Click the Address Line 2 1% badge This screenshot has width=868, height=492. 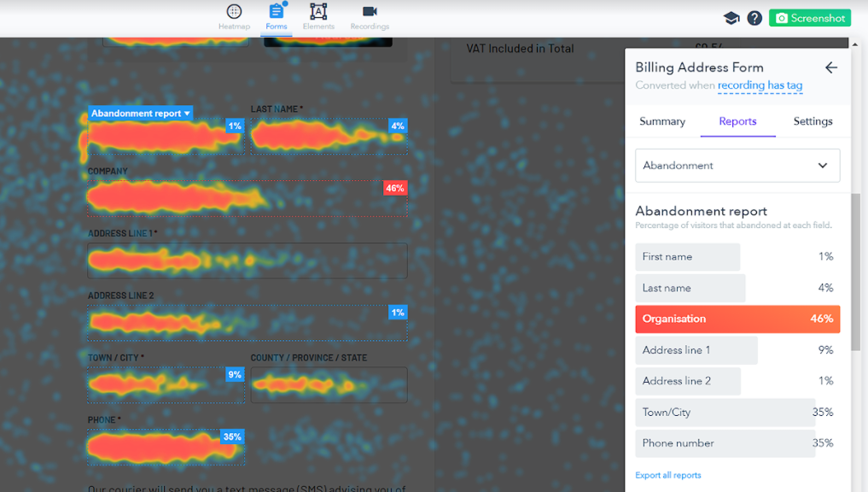(398, 313)
